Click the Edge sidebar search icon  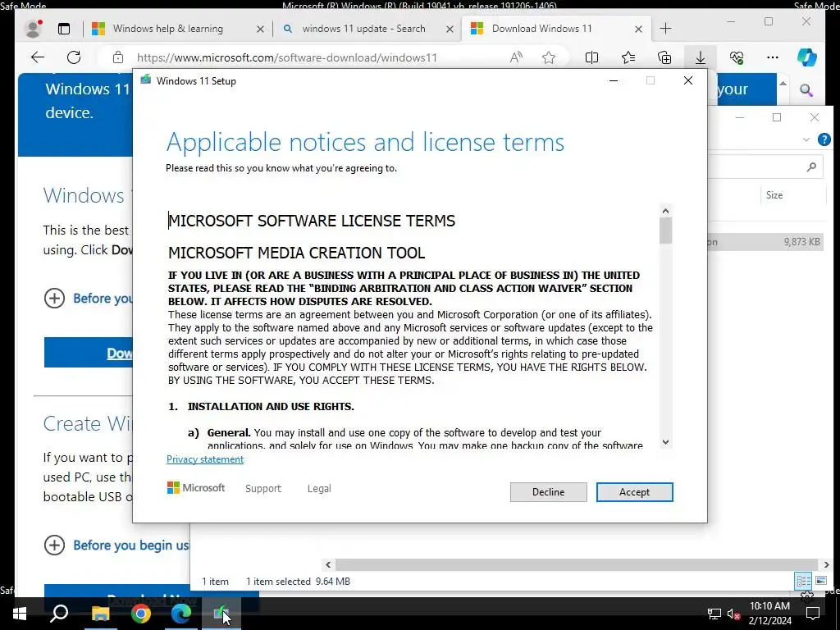tap(806, 90)
